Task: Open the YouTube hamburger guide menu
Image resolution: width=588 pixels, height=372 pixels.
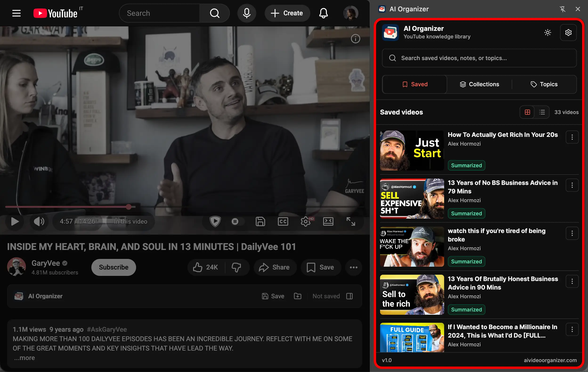Action: 16,13
